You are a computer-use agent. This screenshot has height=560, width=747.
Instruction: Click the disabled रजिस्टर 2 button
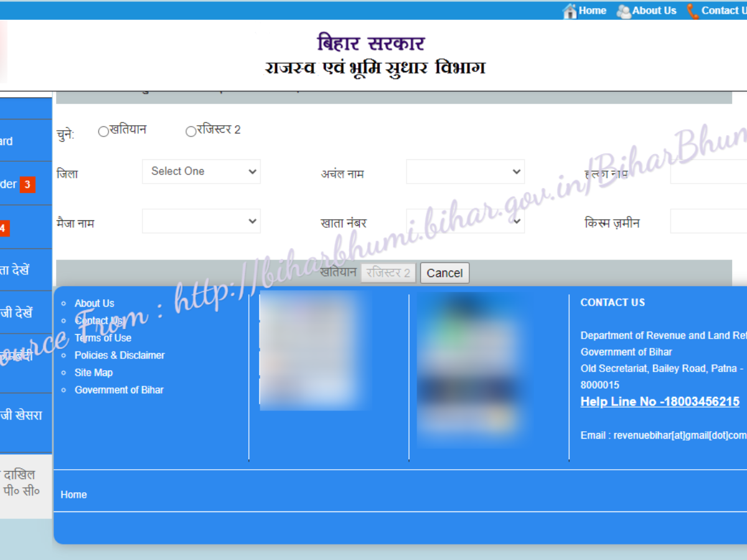pyautogui.click(x=388, y=273)
